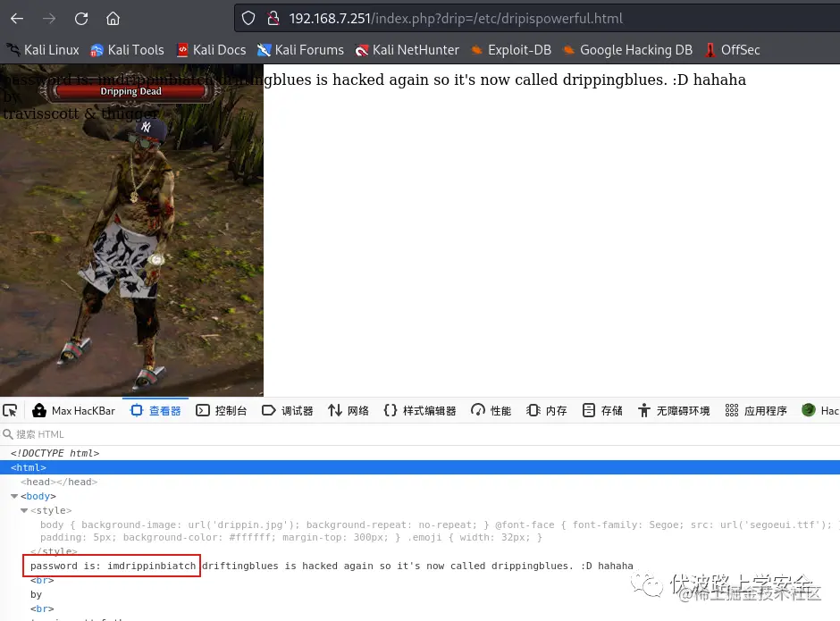Image resolution: width=840 pixels, height=621 pixels.
Task: Switch to the Debugger (调试器) tab
Action: (288, 411)
